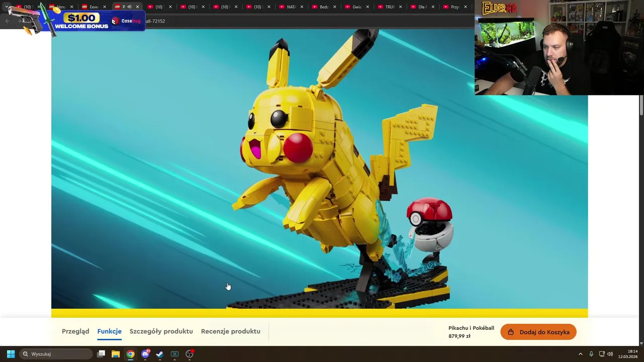Click the shopping bag icon in the basket button
Image resolution: width=644 pixels, height=362 pixels.
tap(511, 332)
